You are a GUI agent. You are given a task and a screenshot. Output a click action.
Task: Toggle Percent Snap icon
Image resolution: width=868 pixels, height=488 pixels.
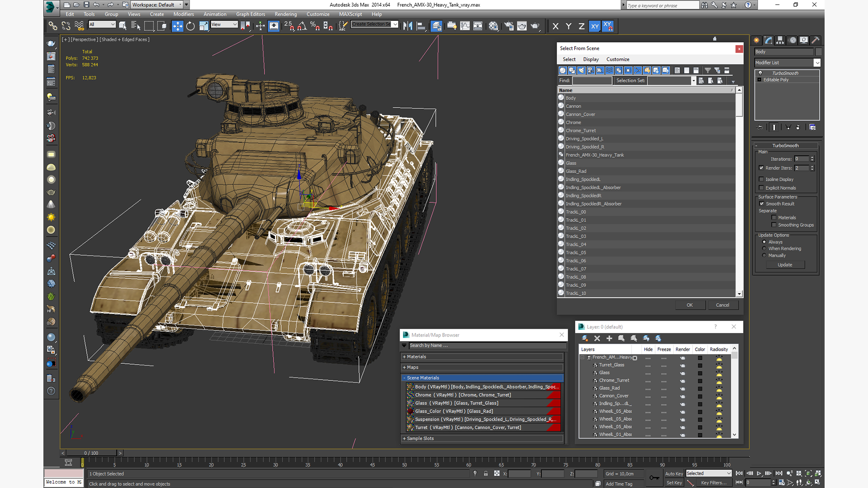pos(315,26)
